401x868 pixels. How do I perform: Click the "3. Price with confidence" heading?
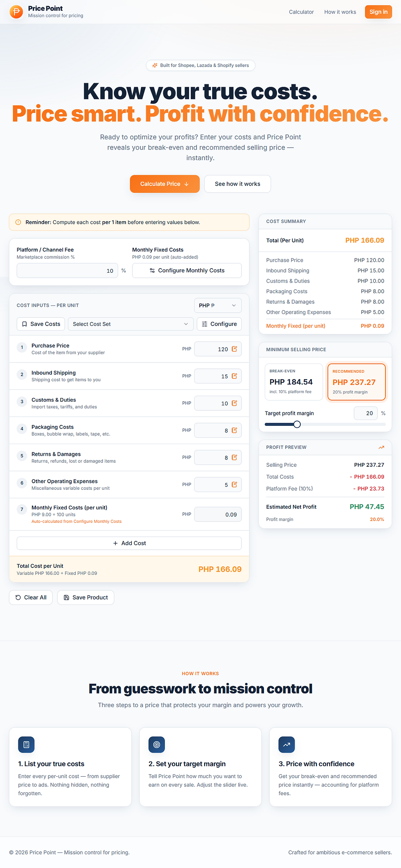coord(316,764)
